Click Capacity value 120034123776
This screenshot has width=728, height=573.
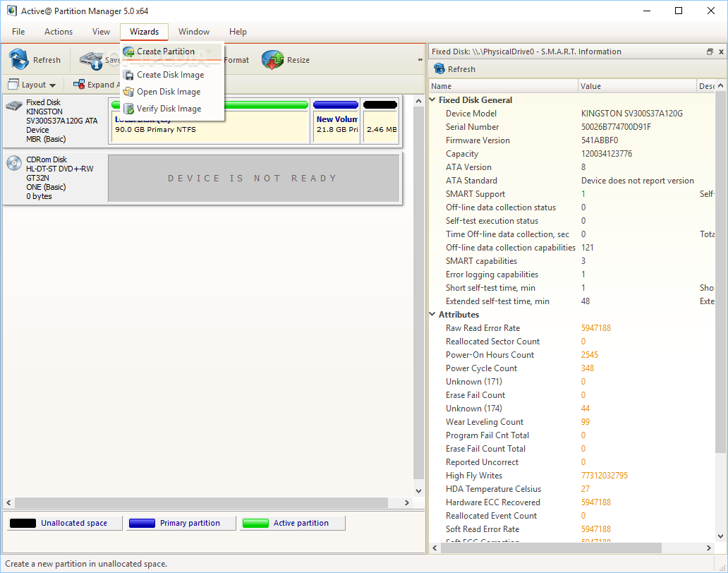(607, 154)
